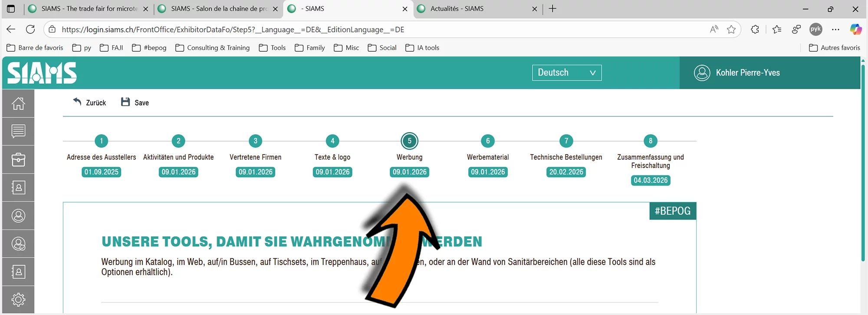
Task: Click the Zurück back arrow
Action: (x=77, y=102)
